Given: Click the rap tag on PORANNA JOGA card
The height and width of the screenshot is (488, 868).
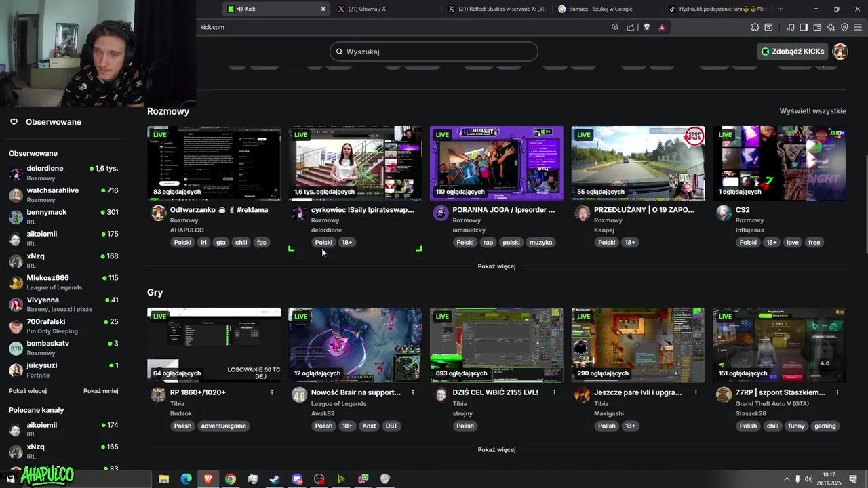Looking at the screenshot, I should click(488, 242).
